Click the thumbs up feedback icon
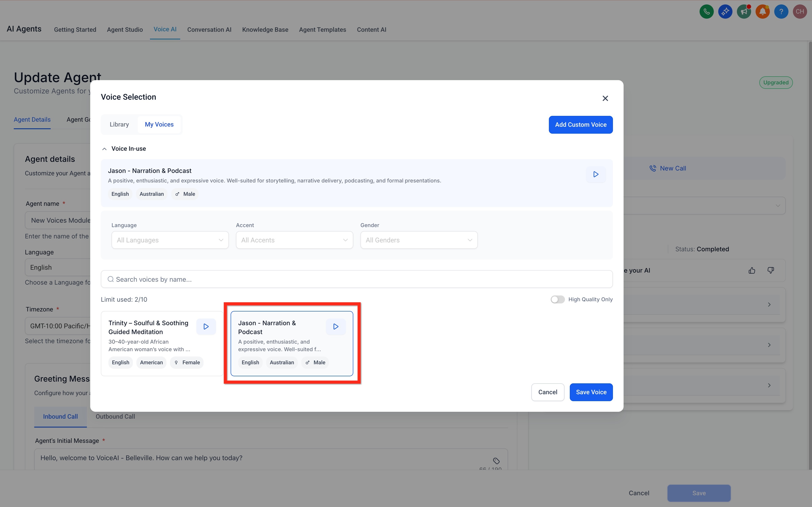The width and height of the screenshot is (812, 507). tap(752, 271)
